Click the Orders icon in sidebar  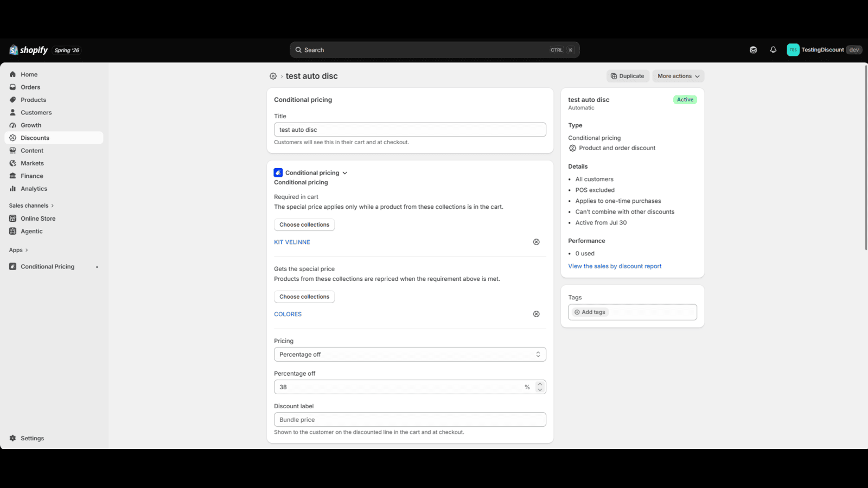click(13, 87)
